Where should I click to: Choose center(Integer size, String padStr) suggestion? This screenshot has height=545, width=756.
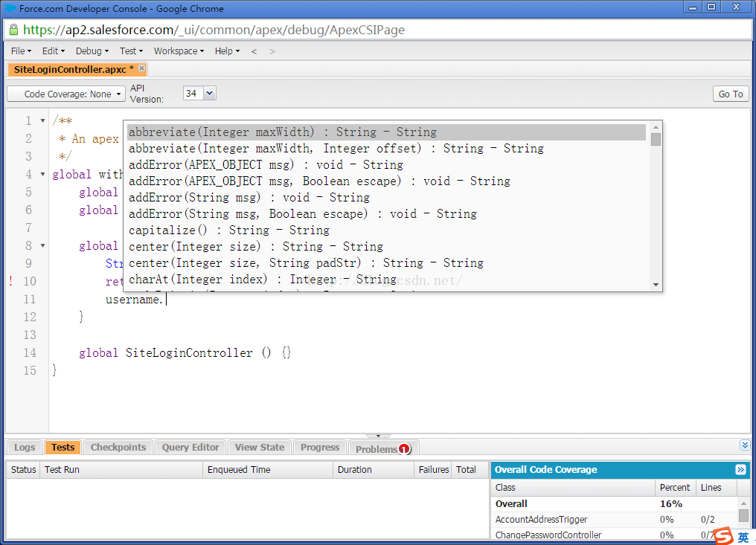click(x=386, y=263)
